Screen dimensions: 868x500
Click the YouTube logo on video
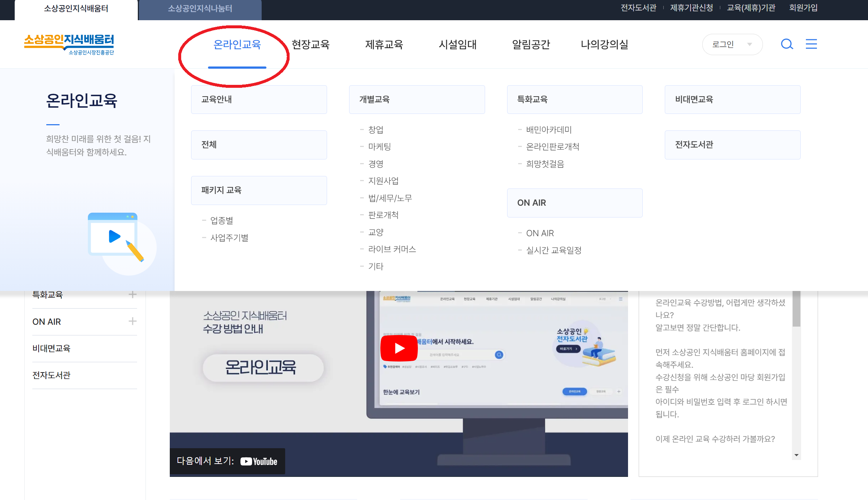coord(259,461)
